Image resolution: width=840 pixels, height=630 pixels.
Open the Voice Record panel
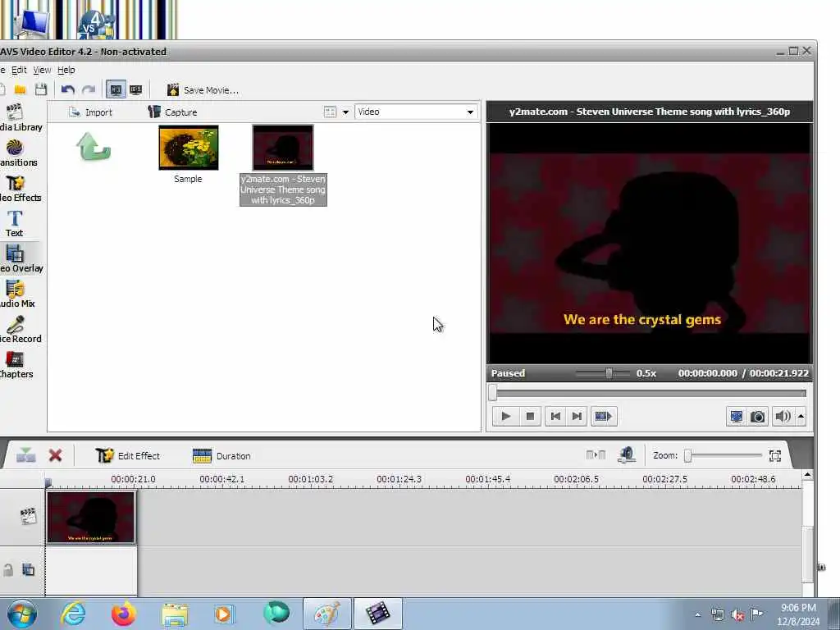pos(20,330)
